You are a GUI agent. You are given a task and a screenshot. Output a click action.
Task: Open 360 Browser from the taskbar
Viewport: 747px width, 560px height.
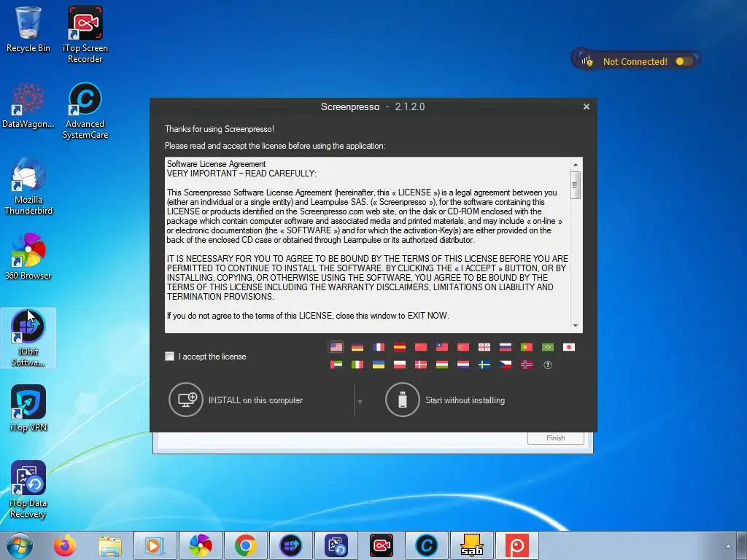click(x=200, y=545)
